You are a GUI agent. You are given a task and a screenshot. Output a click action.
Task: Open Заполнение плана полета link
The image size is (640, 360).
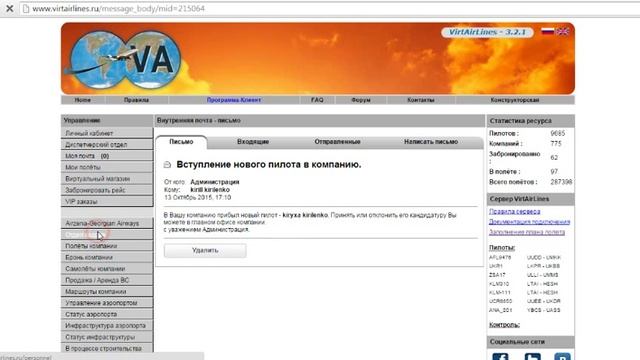[x=527, y=232]
